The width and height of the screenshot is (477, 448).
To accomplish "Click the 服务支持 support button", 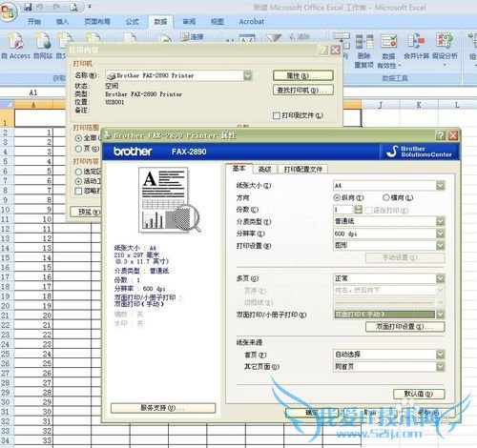I will 163,408.
